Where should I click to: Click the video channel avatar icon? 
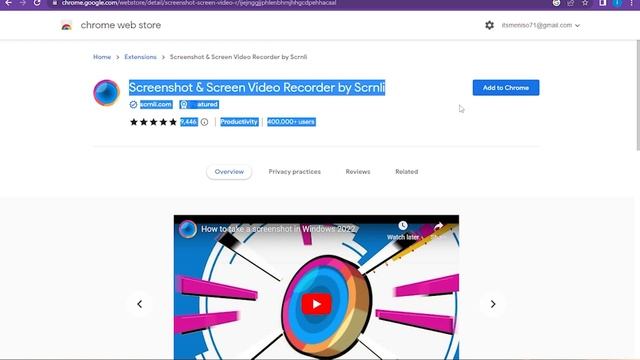[x=188, y=229]
